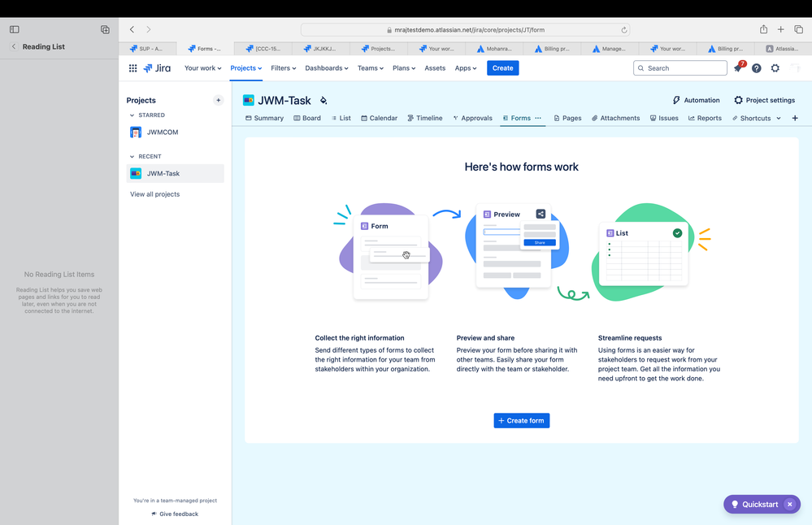
Task: Toggle the Safari sidebar
Action: 15,29
